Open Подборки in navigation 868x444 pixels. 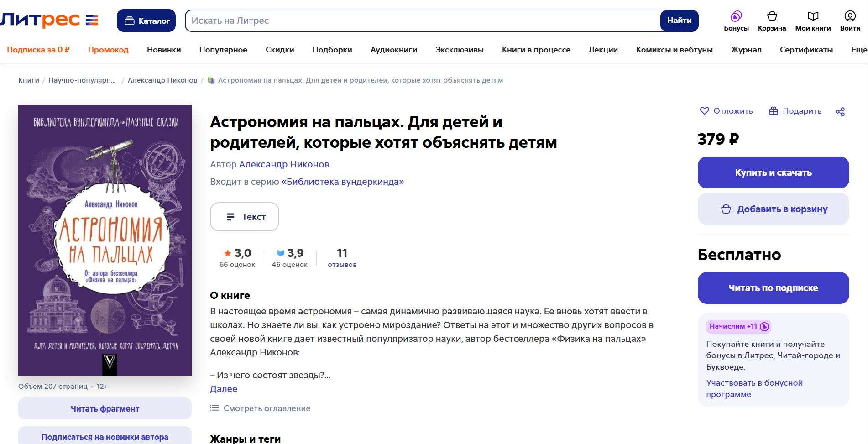pos(332,50)
